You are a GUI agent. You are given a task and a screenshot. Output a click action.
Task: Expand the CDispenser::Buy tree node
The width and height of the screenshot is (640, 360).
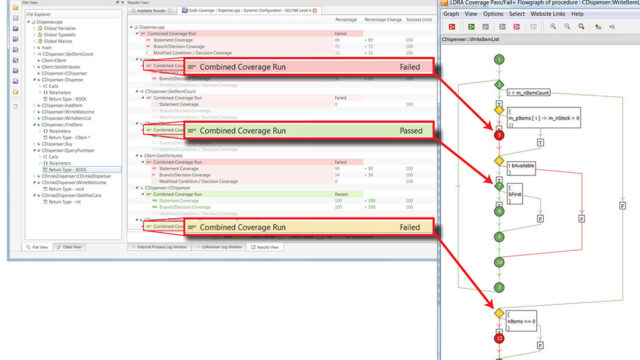(x=34, y=144)
